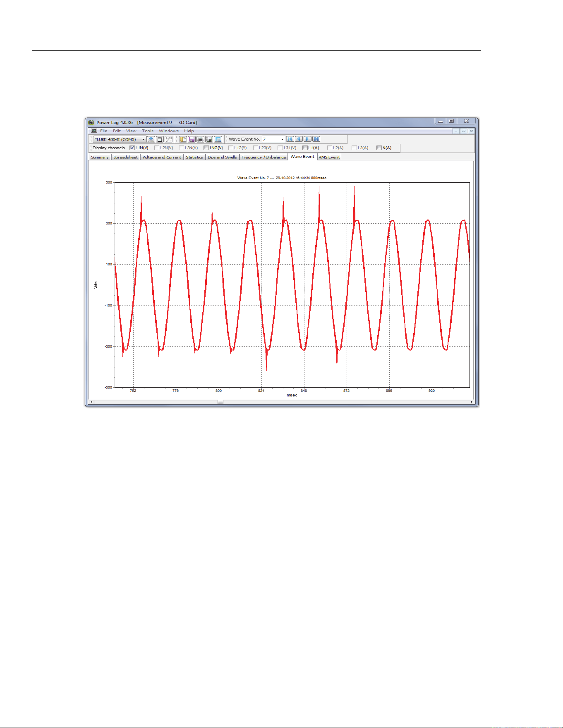Switch to the Spreadsheet tab
This screenshot has height=728, width=563.
(125, 157)
